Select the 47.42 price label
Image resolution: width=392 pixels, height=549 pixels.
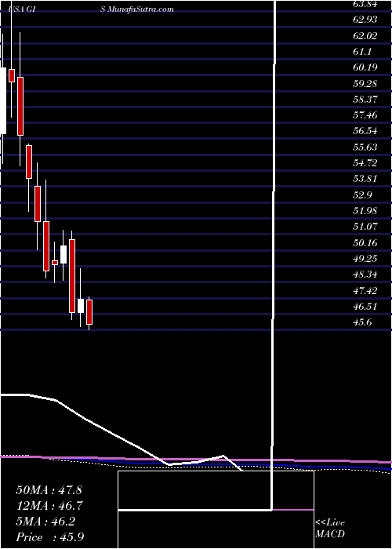[365, 291]
